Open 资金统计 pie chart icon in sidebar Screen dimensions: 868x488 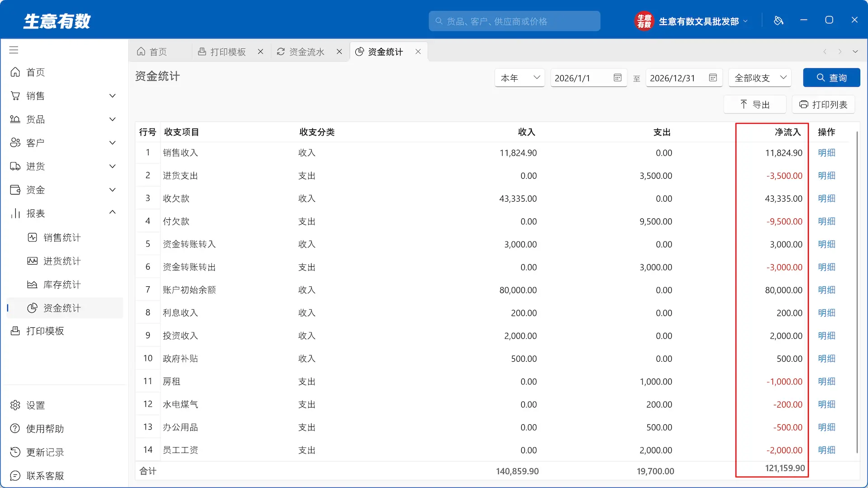point(33,308)
